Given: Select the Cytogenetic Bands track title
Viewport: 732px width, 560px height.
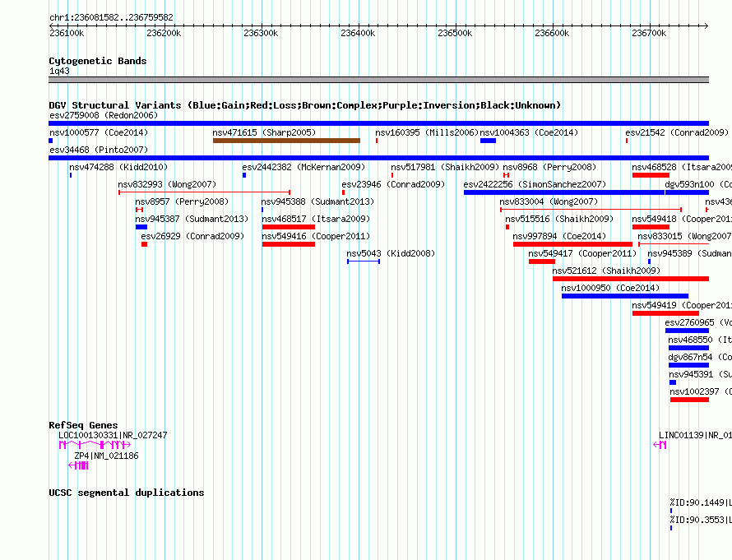Looking at the screenshot, I should point(98,61).
